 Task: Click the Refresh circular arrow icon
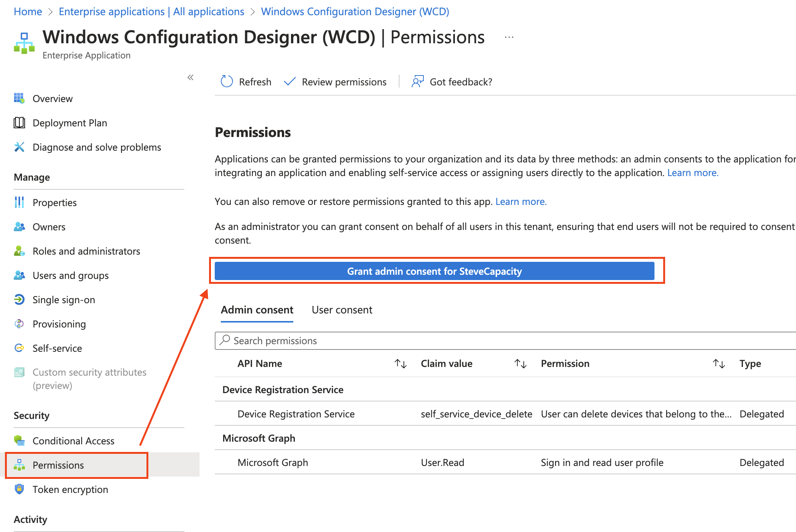click(x=227, y=82)
